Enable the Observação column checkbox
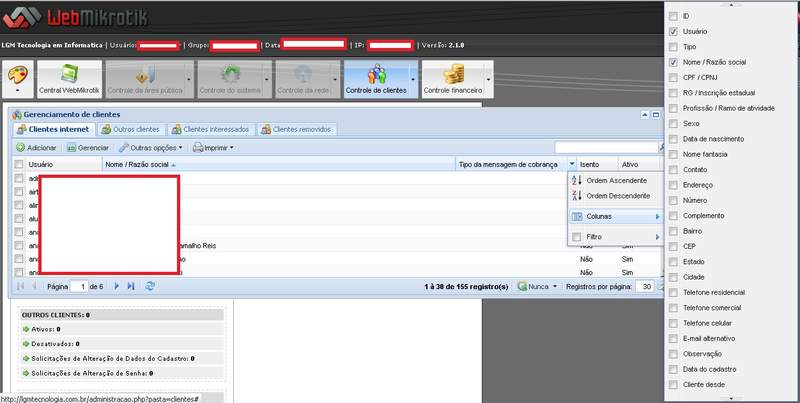 click(x=673, y=354)
